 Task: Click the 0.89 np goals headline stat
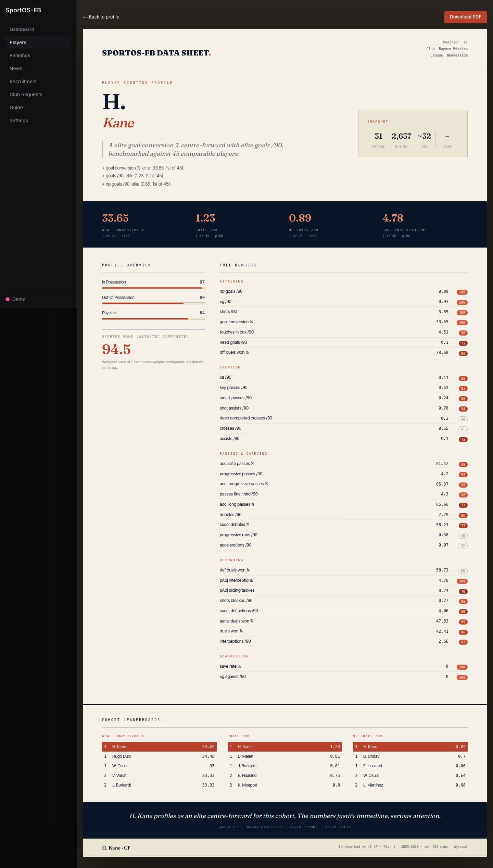coord(300,218)
